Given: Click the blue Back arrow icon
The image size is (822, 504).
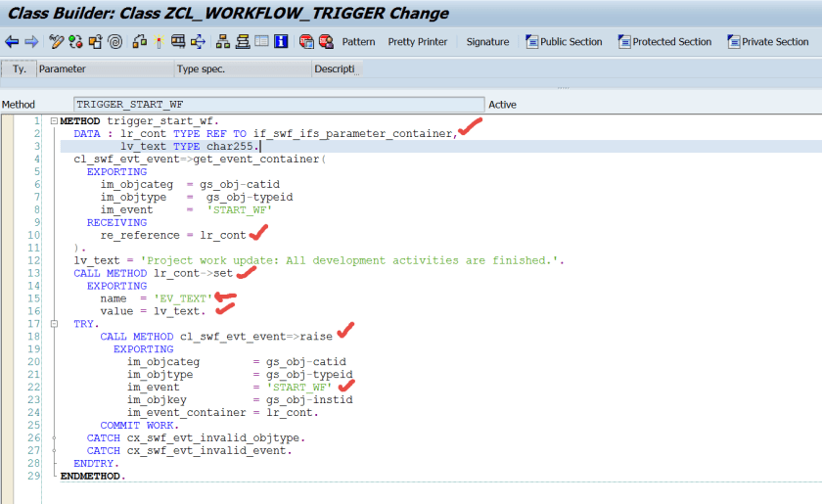Looking at the screenshot, I should point(12,42).
